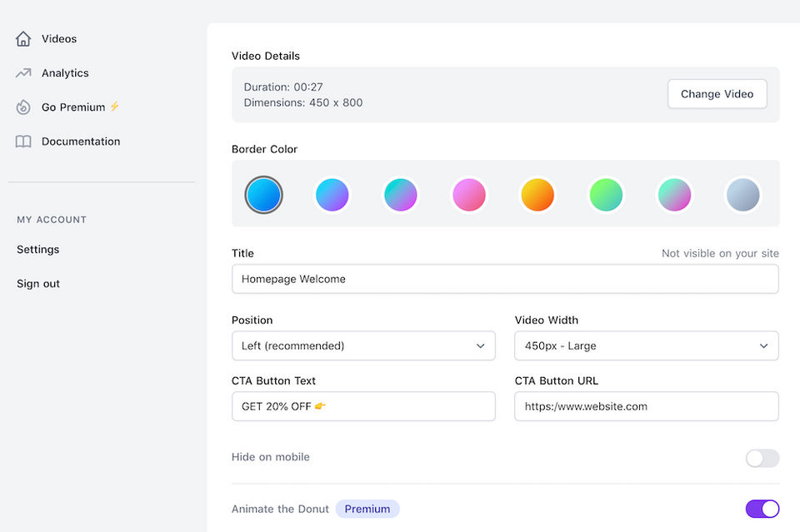Click the Documentation book icon
The image size is (800, 532).
pyautogui.click(x=23, y=142)
